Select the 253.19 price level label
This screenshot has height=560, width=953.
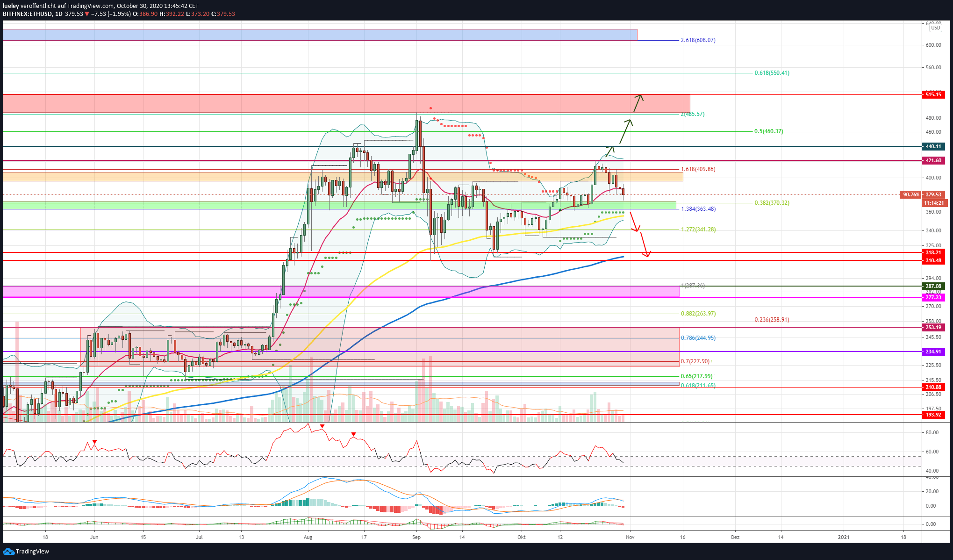933,327
